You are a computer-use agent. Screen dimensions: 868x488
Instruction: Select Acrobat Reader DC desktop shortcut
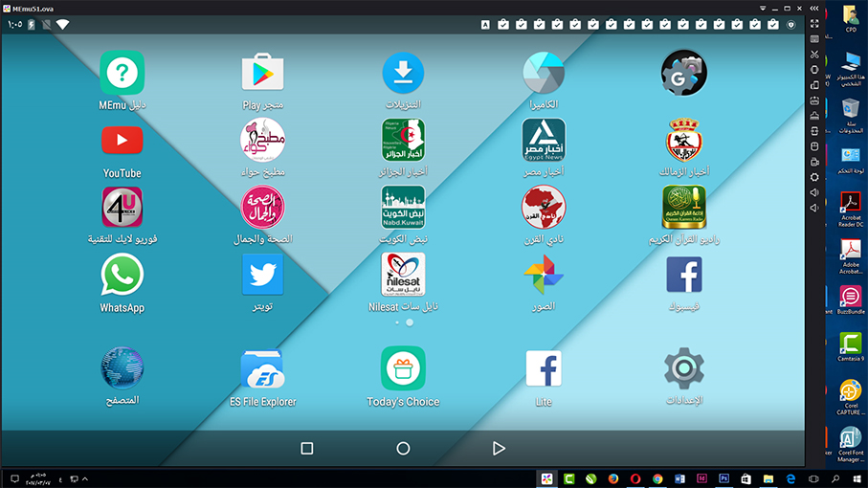(851, 210)
